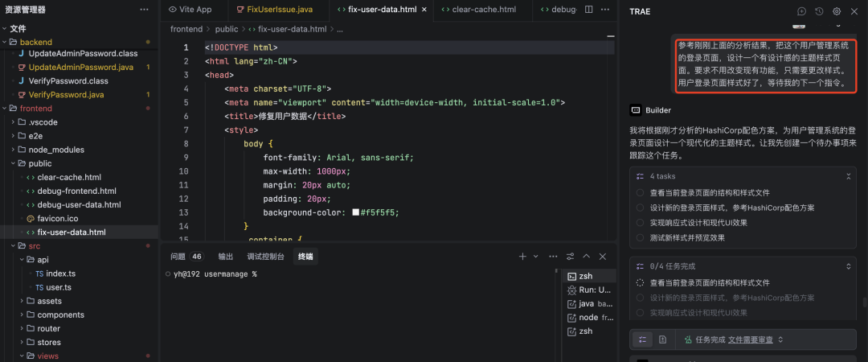868x362 pixels.
Task: Open TRAE panel settings gear
Action: tap(837, 11)
